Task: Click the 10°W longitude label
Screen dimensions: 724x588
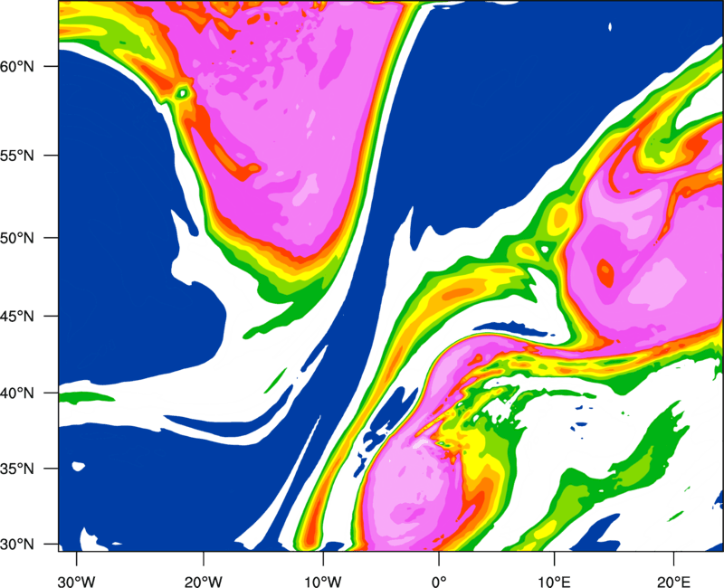Action: (323, 582)
